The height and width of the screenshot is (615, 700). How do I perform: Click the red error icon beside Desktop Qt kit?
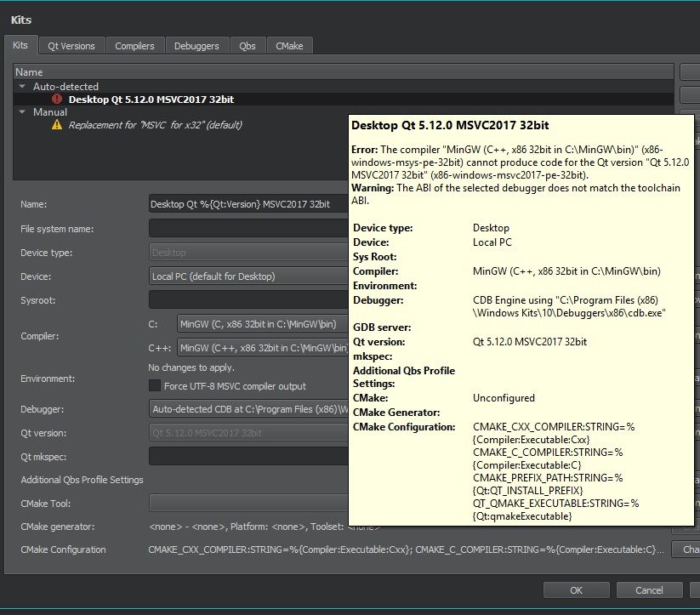tap(57, 99)
